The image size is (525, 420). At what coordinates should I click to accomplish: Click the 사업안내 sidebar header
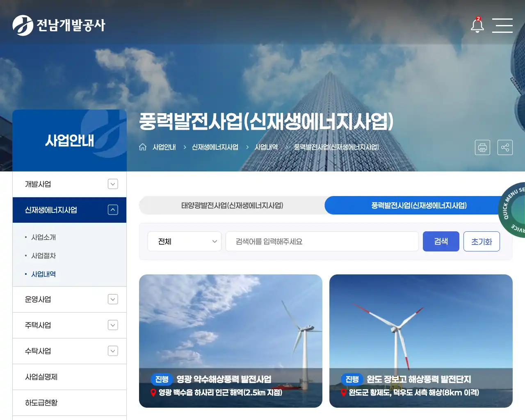(x=69, y=140)
